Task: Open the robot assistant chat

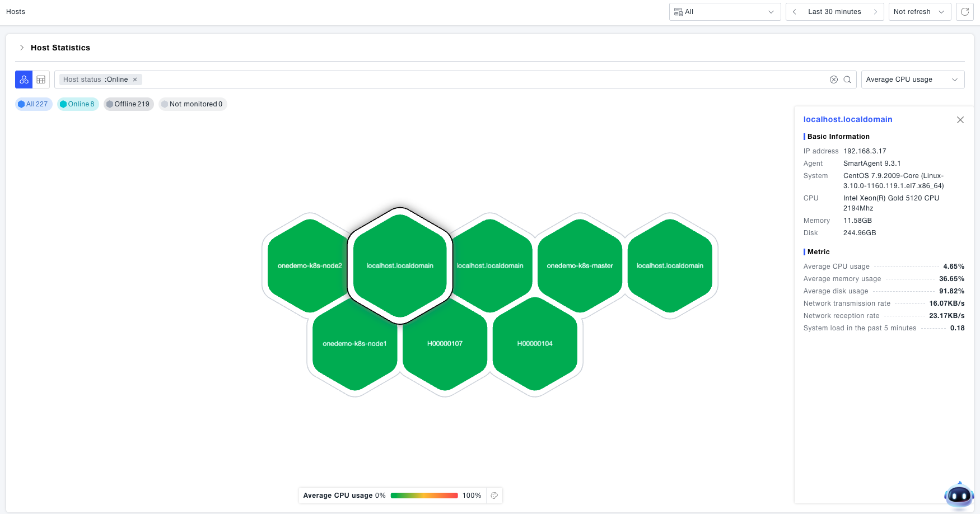Action: (959, 495)
